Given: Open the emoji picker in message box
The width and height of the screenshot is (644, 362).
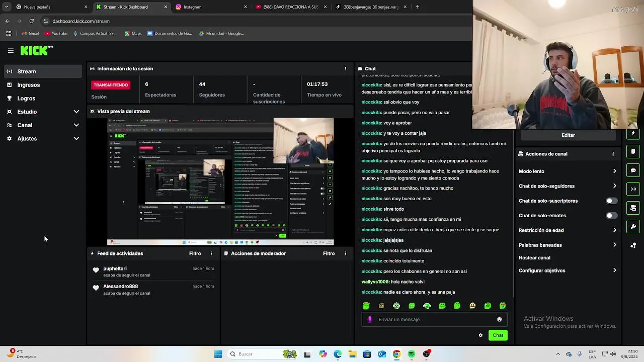Looking at the screenshot, I should (x=499, y=319).
